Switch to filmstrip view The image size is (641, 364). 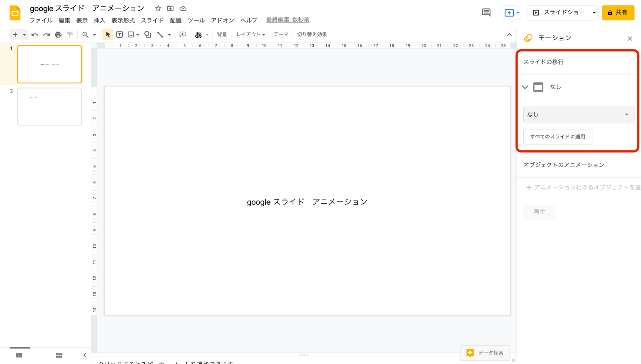click(19, 355)
